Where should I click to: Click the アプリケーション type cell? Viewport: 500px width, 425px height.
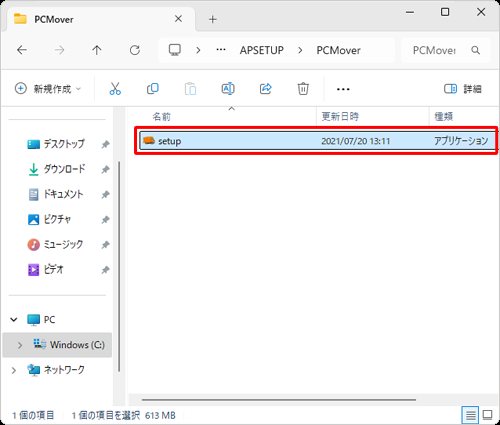(461, 141)
